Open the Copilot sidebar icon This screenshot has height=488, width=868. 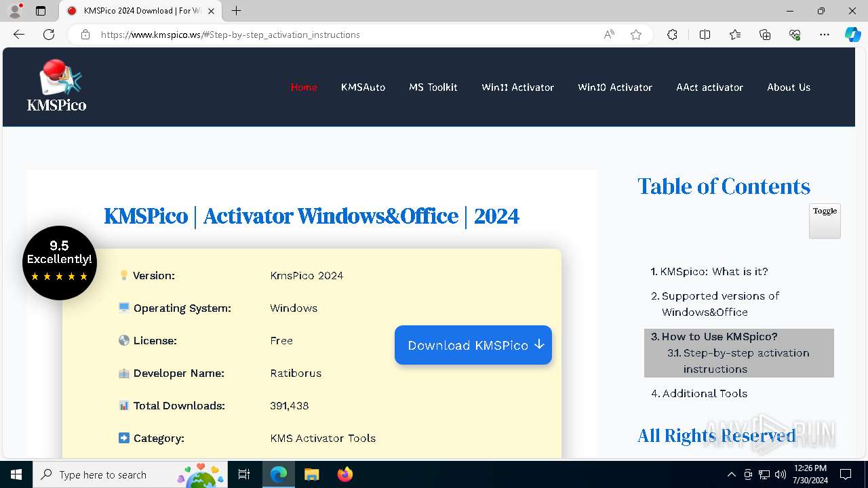[x=852, y=35]
